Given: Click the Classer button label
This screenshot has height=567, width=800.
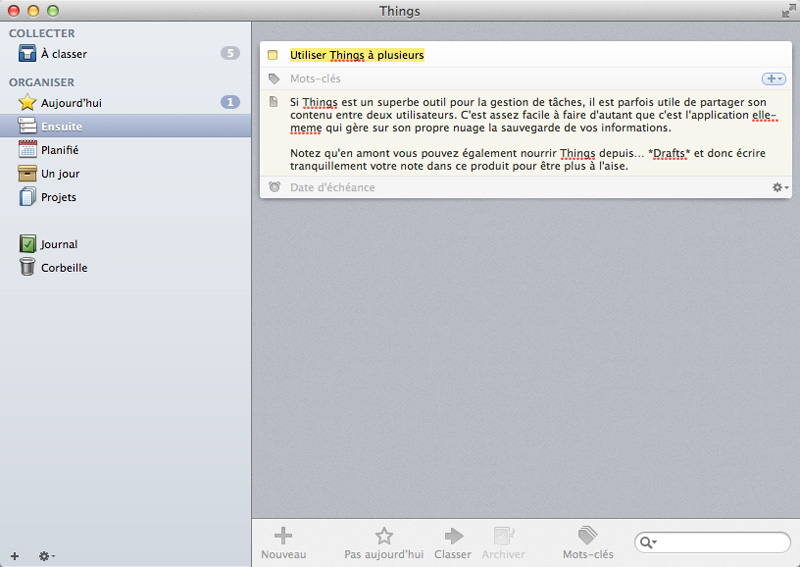Looking at the screenshot, I should 453,554.
